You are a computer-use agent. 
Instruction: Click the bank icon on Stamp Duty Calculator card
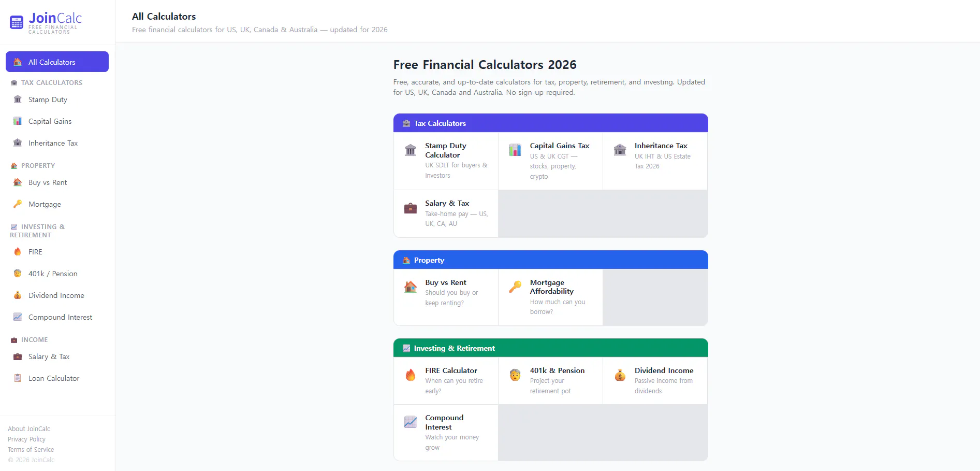pos(411,150)
